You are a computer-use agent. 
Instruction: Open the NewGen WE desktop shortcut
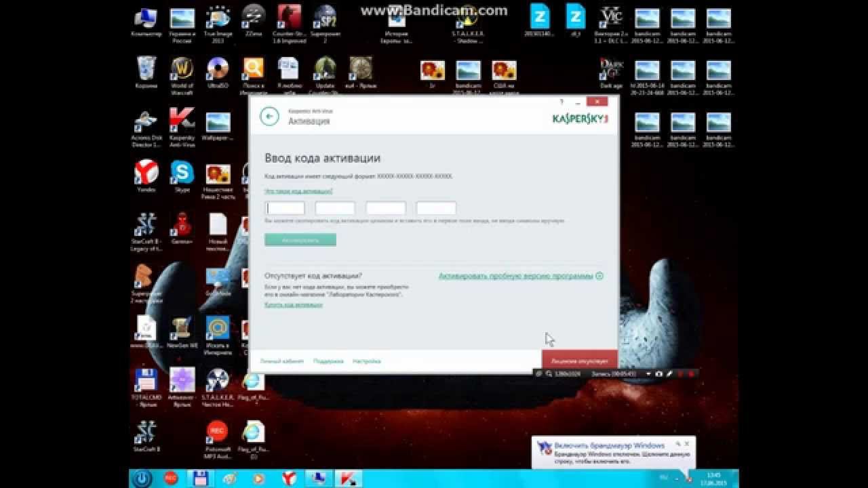coord(182,331)
